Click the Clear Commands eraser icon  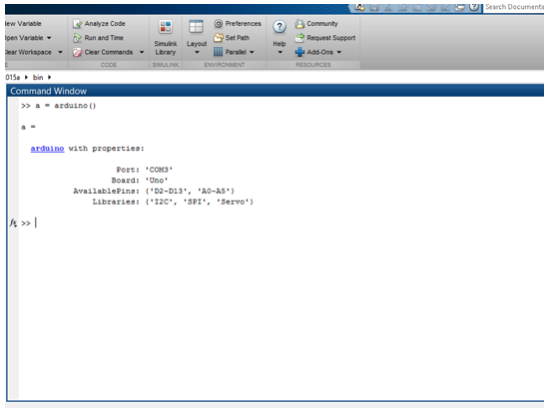77,52
